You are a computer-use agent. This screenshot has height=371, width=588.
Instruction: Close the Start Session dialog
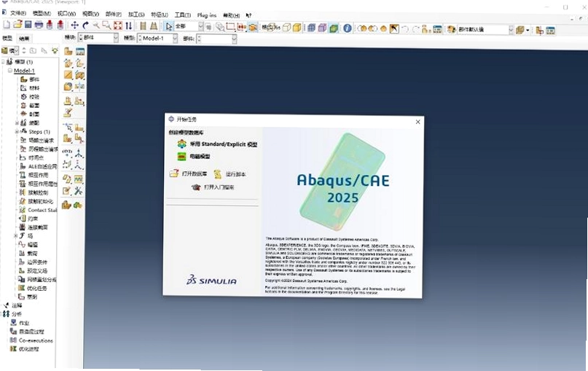[418, 122]
